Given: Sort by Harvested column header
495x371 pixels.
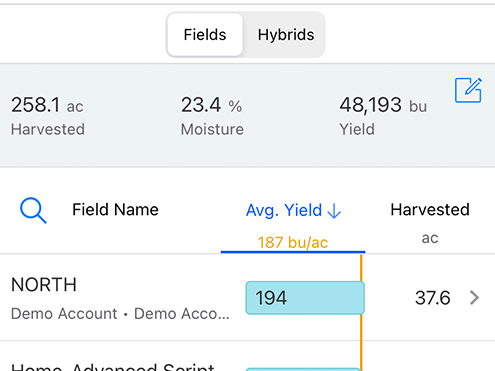Looking at the screenshot, I should click(430, 210).
